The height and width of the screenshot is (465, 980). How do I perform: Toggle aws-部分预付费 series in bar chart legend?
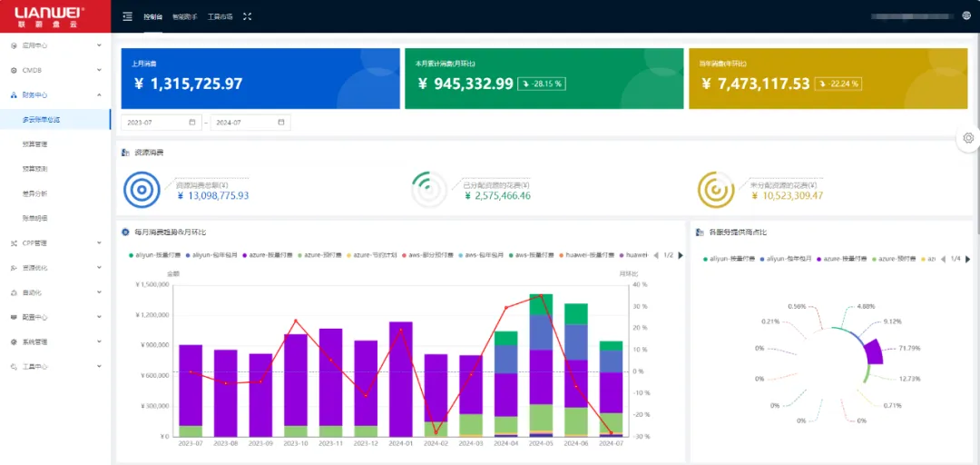(x=428, y=255)
